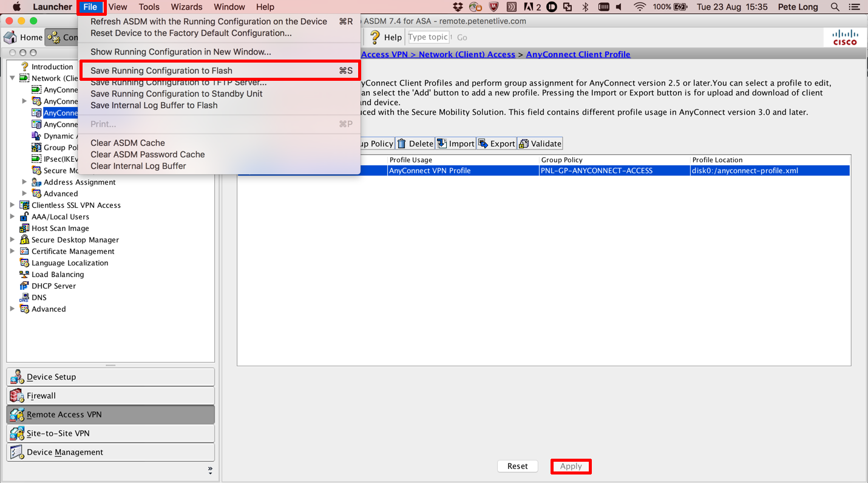
Task: Open Notification Center
Action: tap(855, 7)
